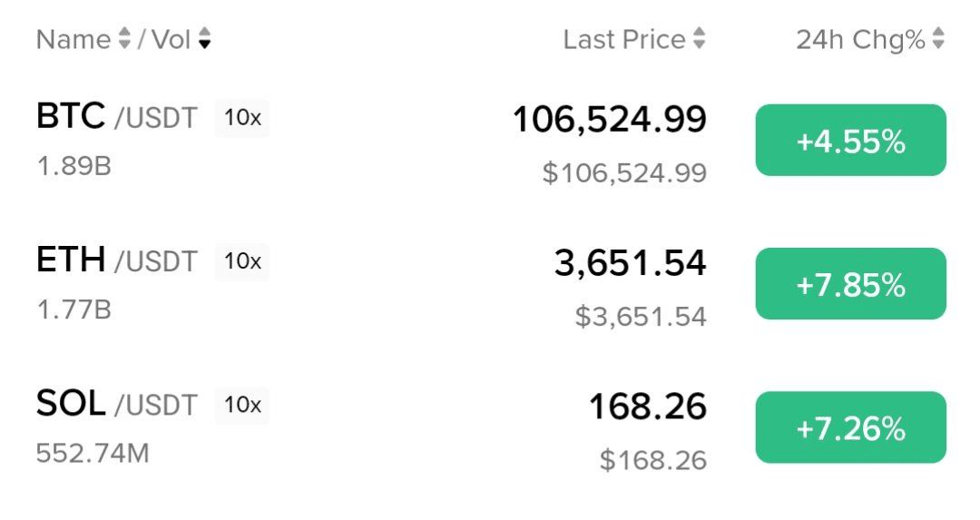The image size is (980, 520).
Task: Click the BTC last price 106,524.99
Action: tap(610, 119)
